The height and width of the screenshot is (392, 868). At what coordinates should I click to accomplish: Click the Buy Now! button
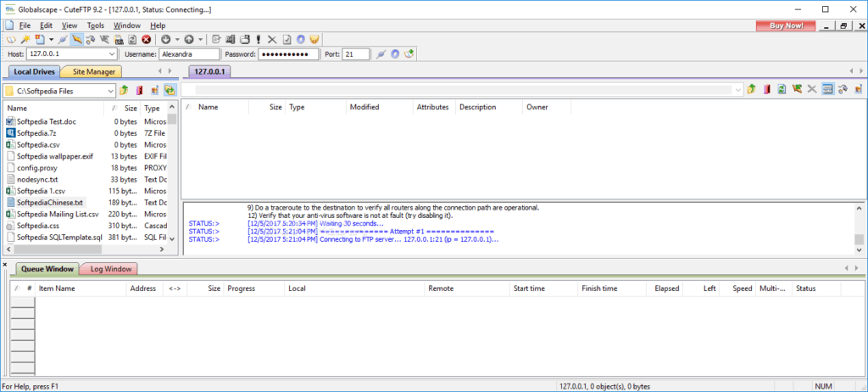pyautogui.click(x=786, y=25)
